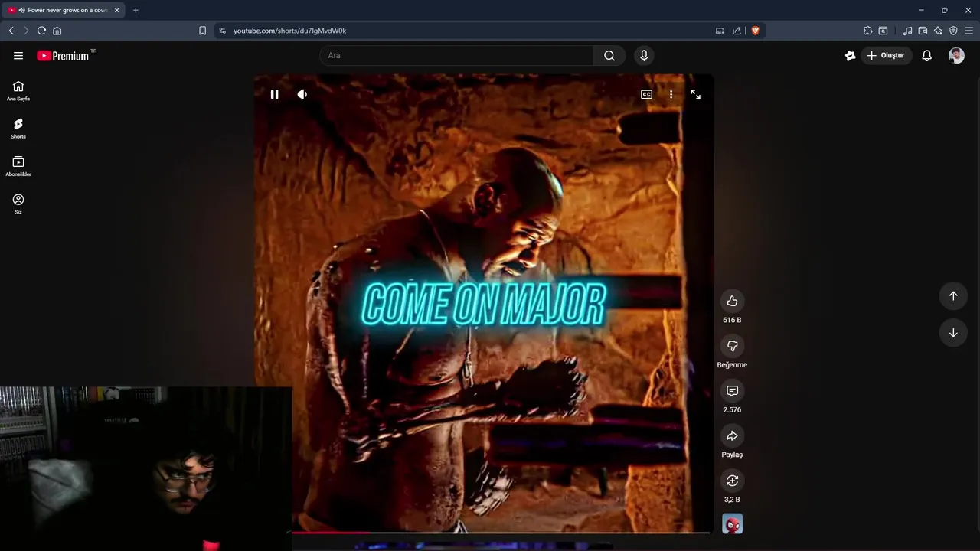Go forward in browser history
The width and height of the screenshot is (980, 551).
coord(26,31)
